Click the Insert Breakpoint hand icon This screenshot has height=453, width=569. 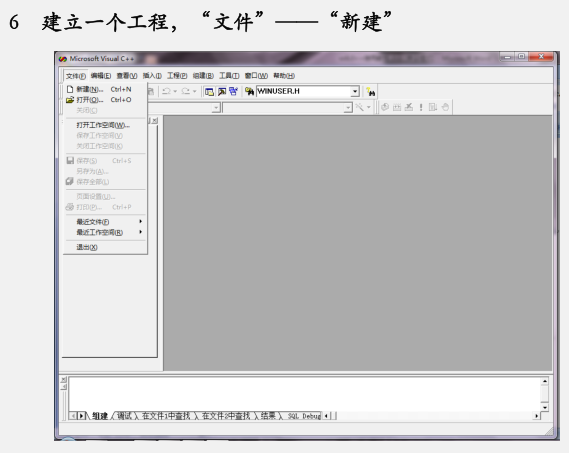[x=445, y=107]
